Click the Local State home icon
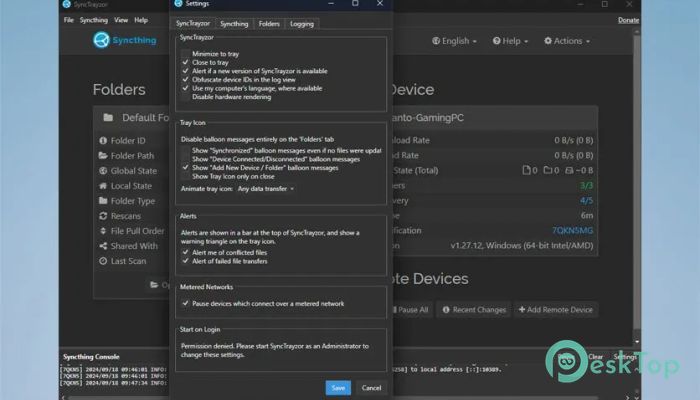The image size is (700, 400). coord(103,186)
